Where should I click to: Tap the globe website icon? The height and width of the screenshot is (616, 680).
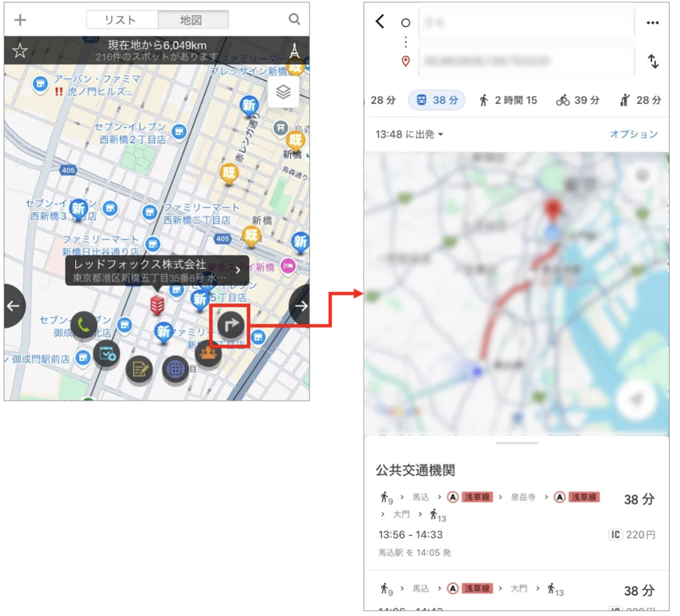pyautogui.click(x=175, y=369)
